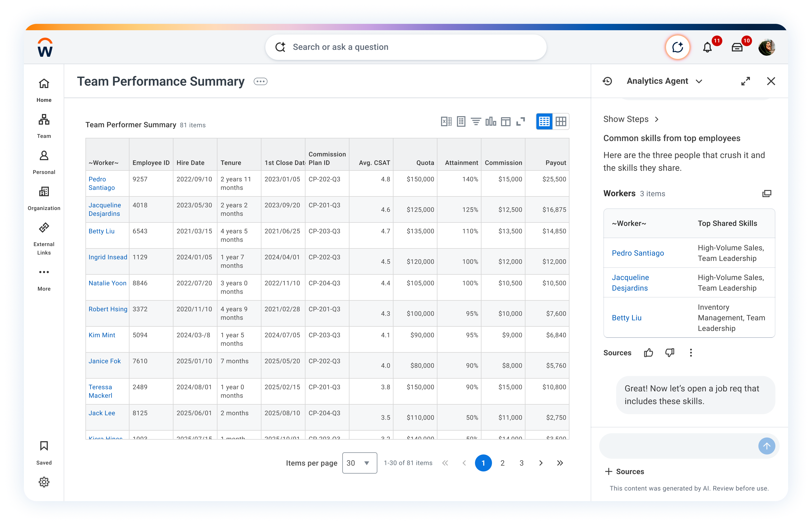
Task: Open Janice Fok worker link
Action: tap(105, 361)
